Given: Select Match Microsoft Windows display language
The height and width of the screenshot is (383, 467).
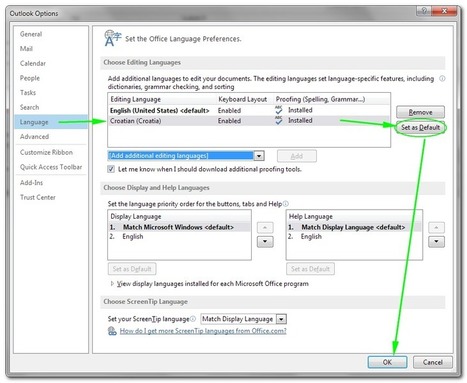Looking at the screenshot, I should tap(179, 227).
